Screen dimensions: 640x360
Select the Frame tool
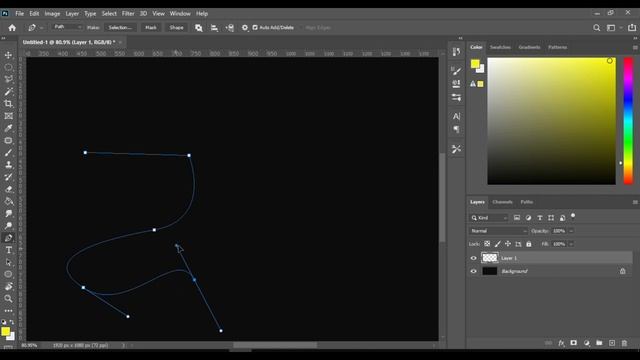coord(8,116)
